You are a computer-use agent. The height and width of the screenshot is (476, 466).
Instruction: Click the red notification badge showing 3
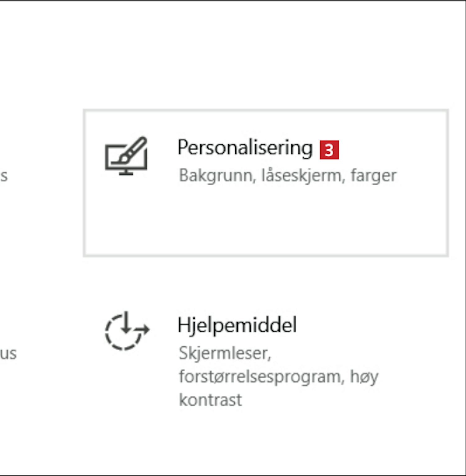pos(329,150)
